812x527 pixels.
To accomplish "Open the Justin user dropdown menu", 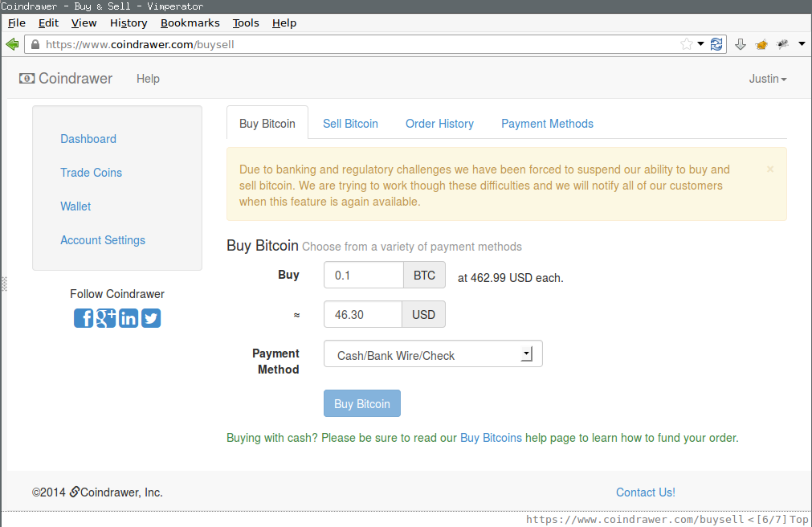I will coord(768,79).
